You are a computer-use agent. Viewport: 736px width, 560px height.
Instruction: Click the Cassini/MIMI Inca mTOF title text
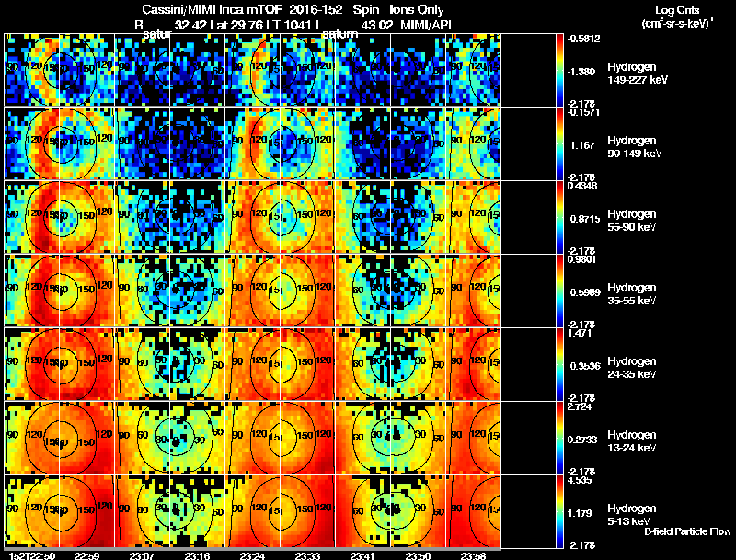[212, 9]
